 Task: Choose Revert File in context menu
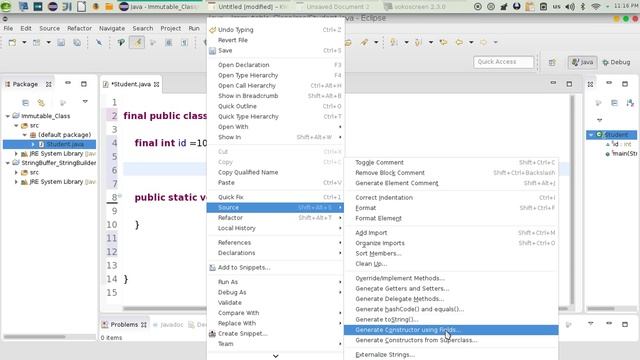click(276, 40)
